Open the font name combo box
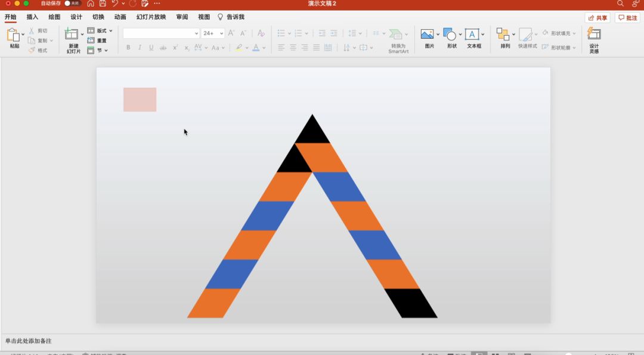The width and height of the screenshot is (644, 355). tap(161, 33)
